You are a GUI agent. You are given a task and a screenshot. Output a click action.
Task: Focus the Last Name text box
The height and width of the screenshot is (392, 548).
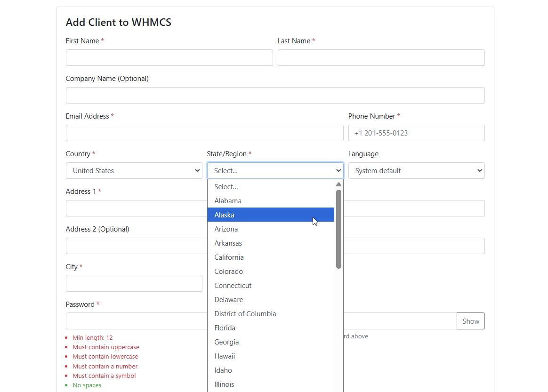tap(381, 58)
